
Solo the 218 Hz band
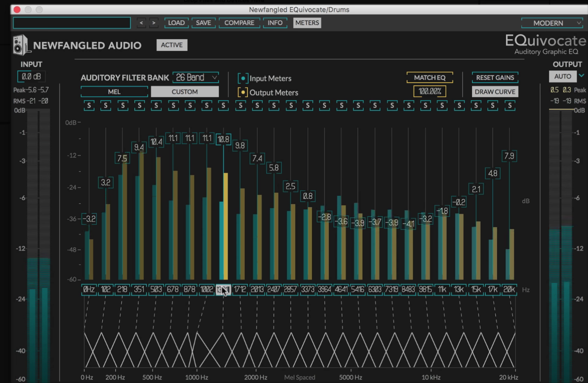point(123,106)
